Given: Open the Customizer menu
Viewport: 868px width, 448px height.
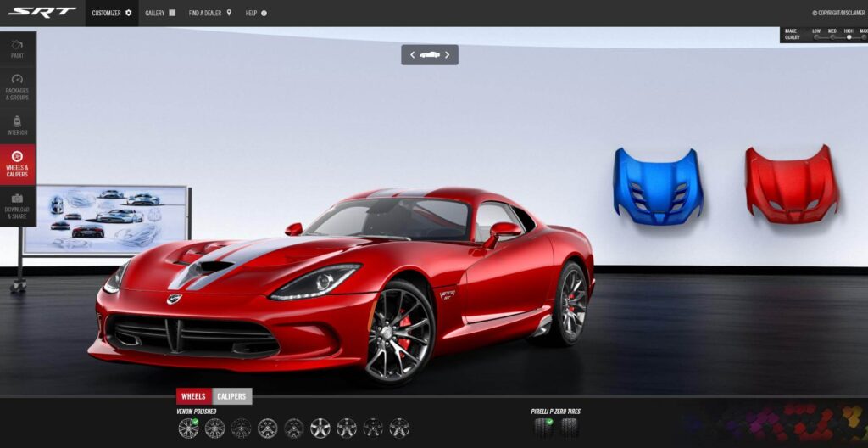Looking at the screenshot, I should coord(112,13).
